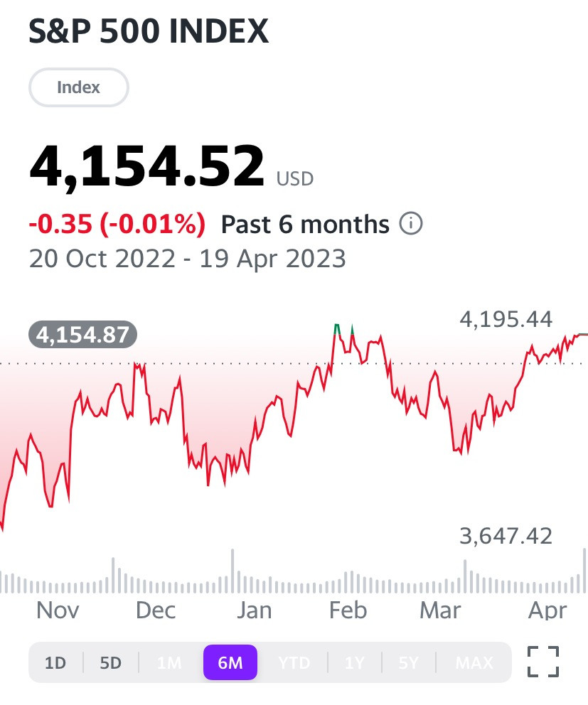Show MAX historical range

(x=474, y=663)
